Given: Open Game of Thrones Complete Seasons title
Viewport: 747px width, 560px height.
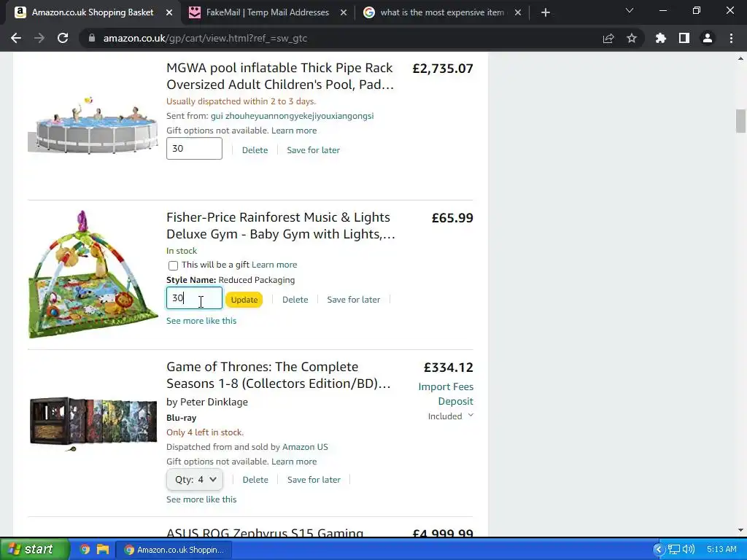Looking at the screenshot, I should click(x=278, y=376).
